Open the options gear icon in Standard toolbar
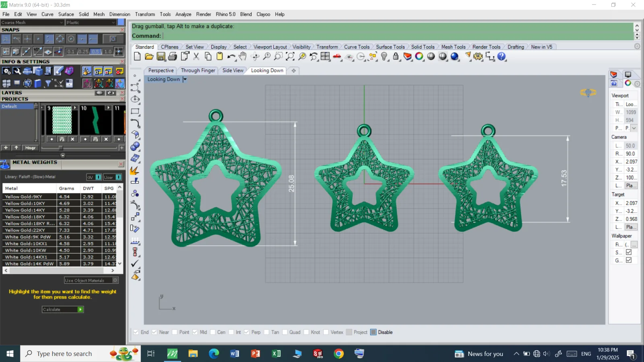 tap(478, 56)
